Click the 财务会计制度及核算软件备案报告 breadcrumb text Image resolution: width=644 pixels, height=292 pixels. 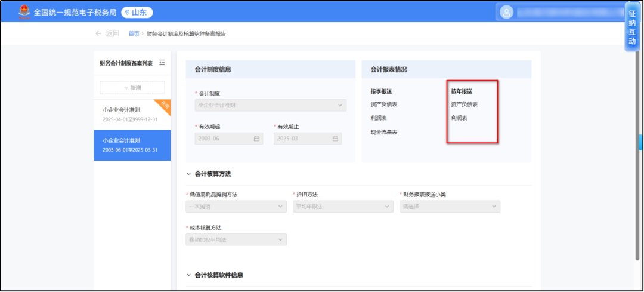(x=186, y=33)
